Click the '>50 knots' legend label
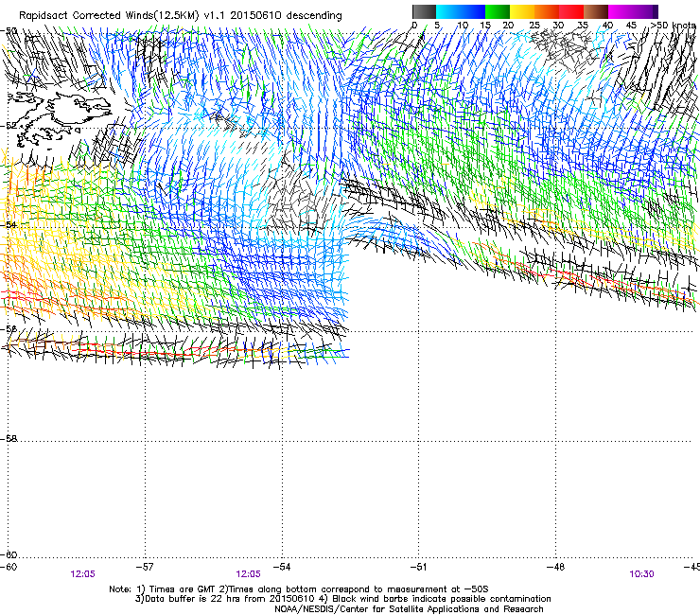Image resolution: width=700 pixels, height=615 pixels. click(674, 25)
